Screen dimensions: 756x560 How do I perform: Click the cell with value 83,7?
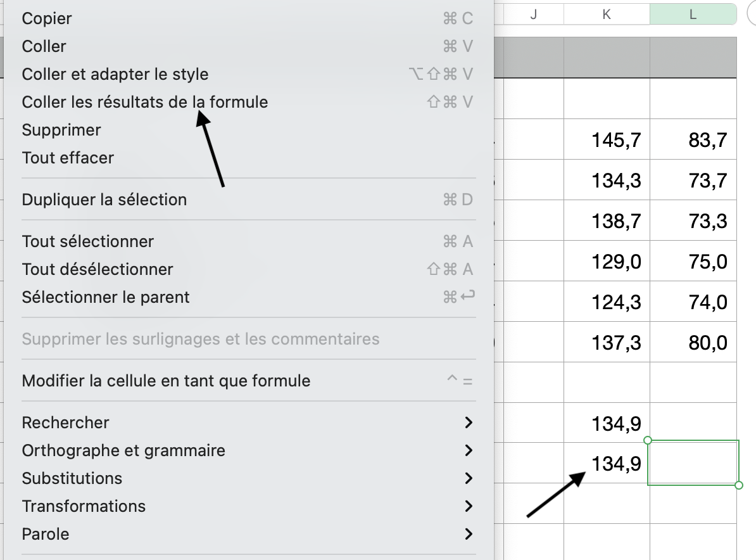[x=693, y=140]
